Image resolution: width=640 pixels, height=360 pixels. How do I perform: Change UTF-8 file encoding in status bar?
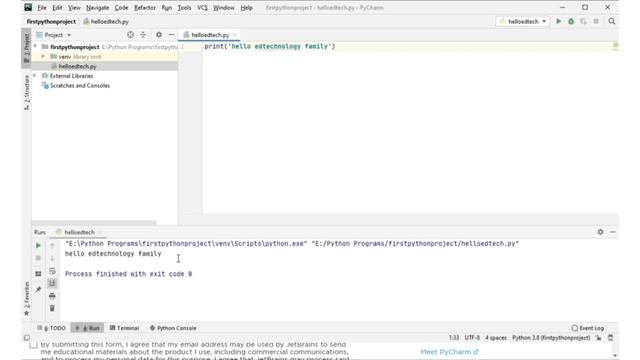[472, 338]
